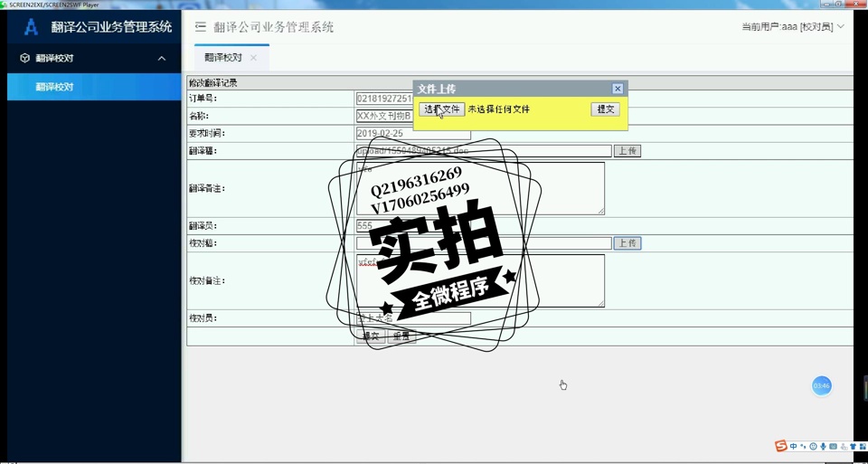The image size is (868, 464).
Task: Click the blue 03:46 timer circle
Action: pyautogui.click(x=821, y=386)
